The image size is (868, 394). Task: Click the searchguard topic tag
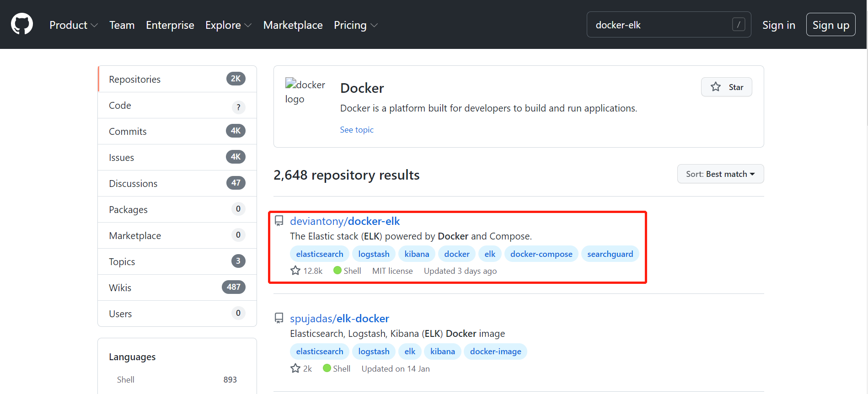tap(610, 254)
